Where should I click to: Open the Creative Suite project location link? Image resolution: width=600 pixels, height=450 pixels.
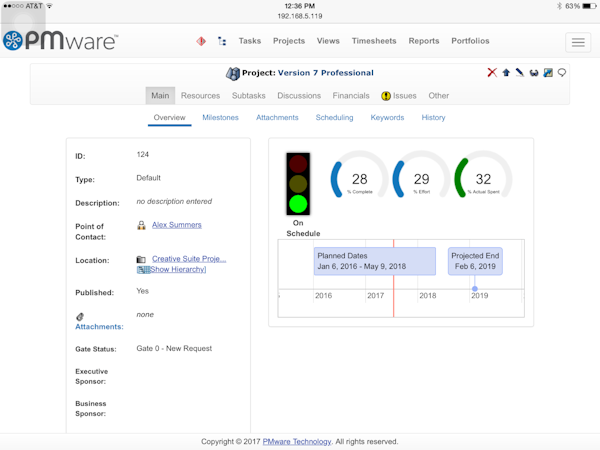189,259
